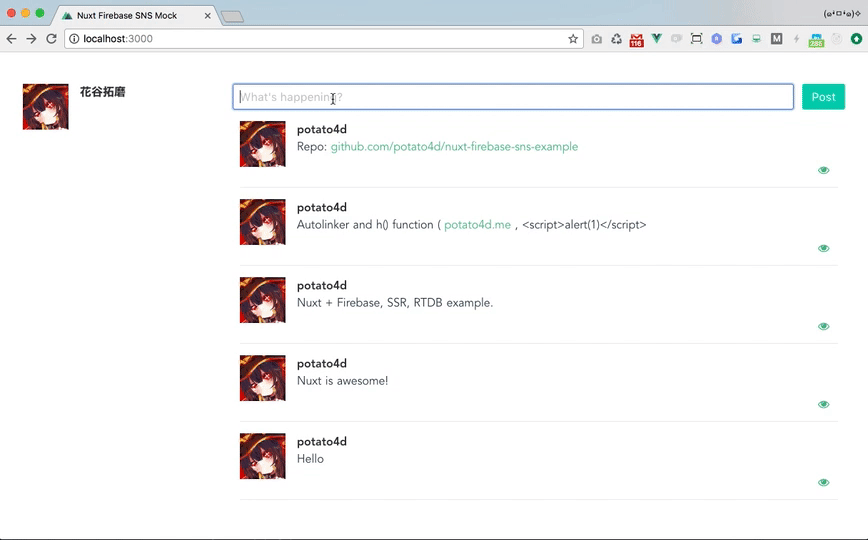
Task: Open the screen capture frame extension
Action: click(696, 39)
